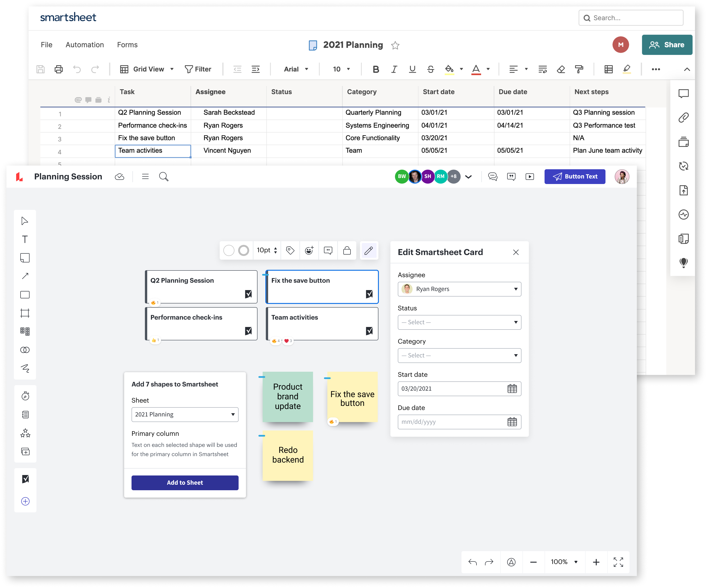This screenshot has width=707, height=588.
Task: Select the frame tool
Action: [x=25, y=313]
